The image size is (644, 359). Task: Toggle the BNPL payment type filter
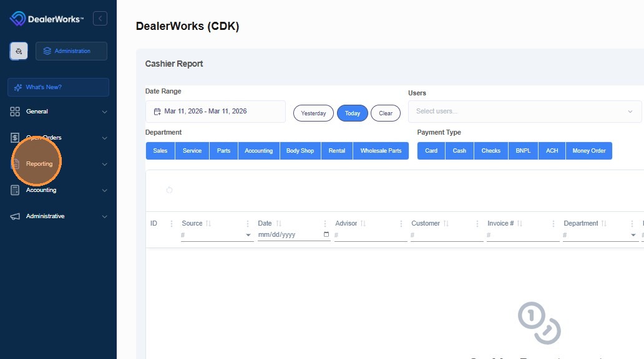pos(523,151)
